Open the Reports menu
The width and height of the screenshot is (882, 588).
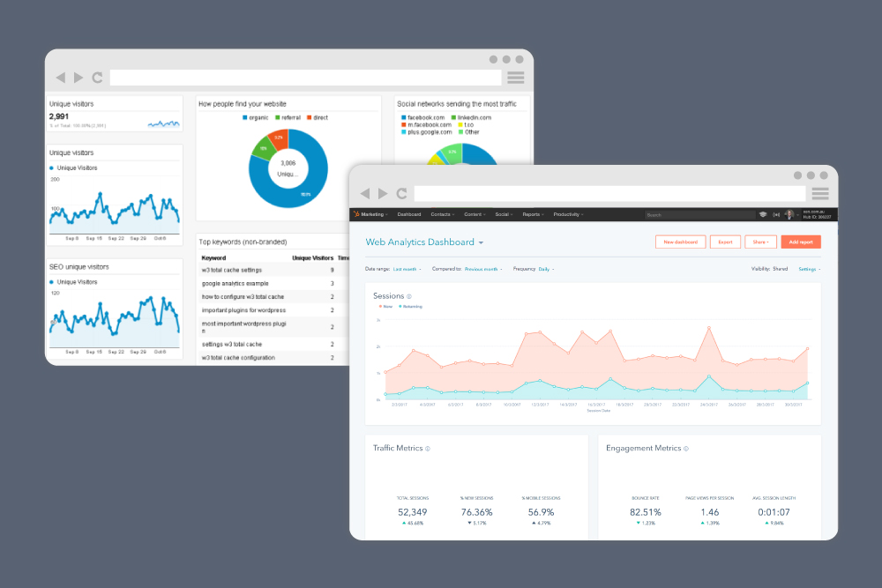point(534,214)
